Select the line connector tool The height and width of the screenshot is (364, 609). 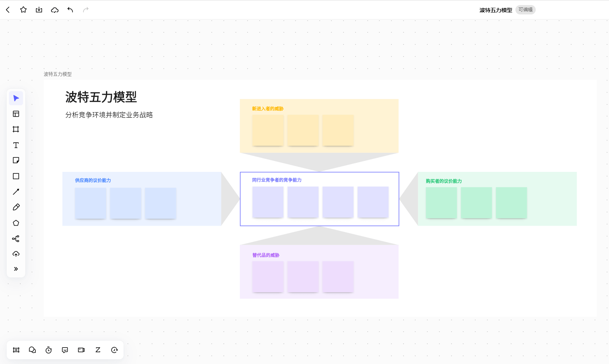click(16, 192)
